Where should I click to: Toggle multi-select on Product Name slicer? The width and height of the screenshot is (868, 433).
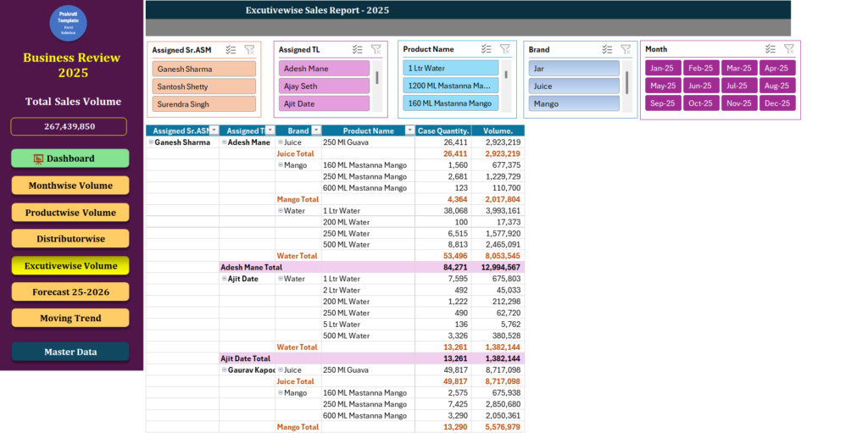487,49
